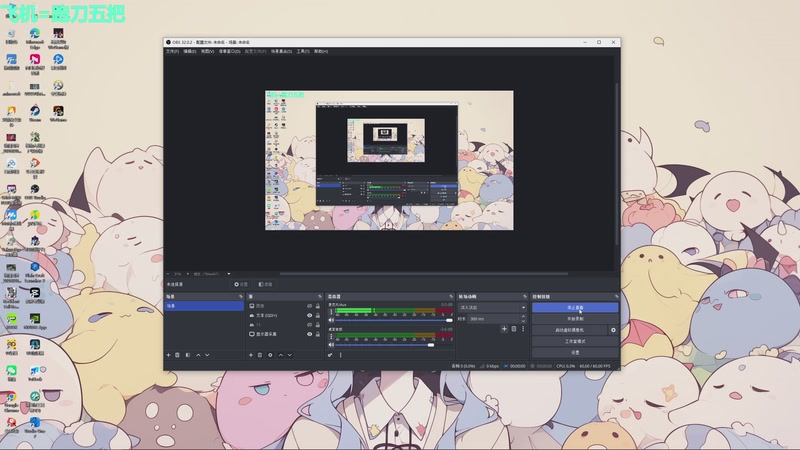Open source properties gear in Sources dock

[x=270, y=355]
